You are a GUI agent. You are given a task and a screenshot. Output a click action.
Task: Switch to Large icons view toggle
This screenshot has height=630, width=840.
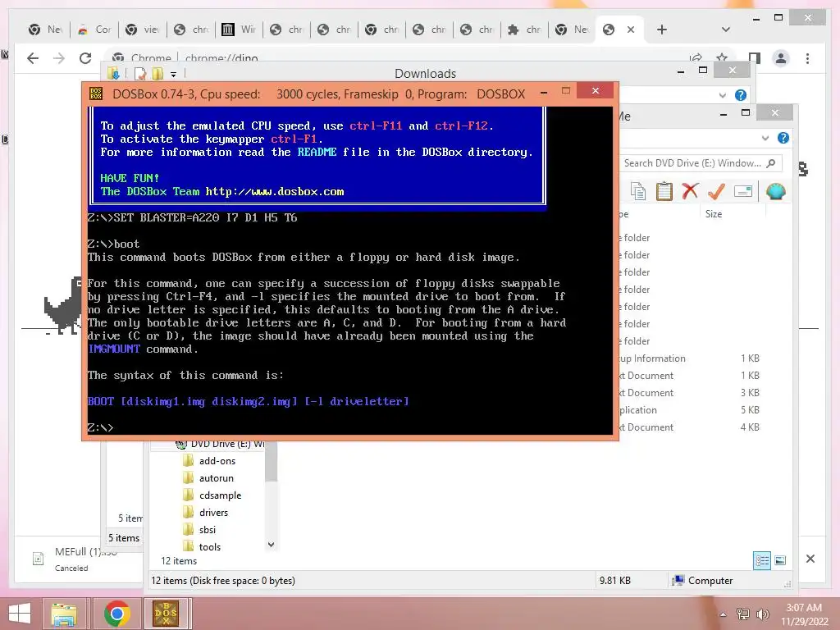pos(781,561)
